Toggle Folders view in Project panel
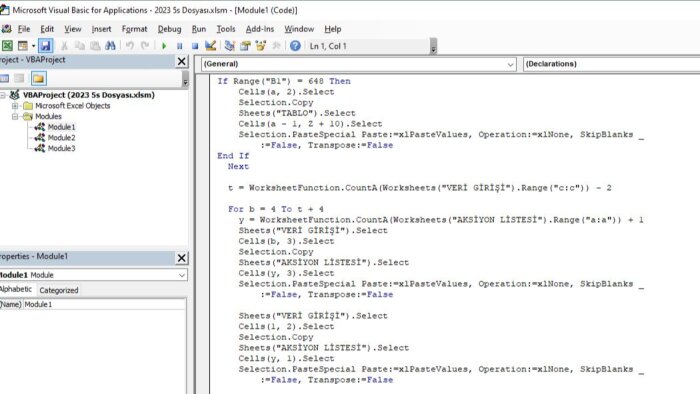 tap(38, 79)
